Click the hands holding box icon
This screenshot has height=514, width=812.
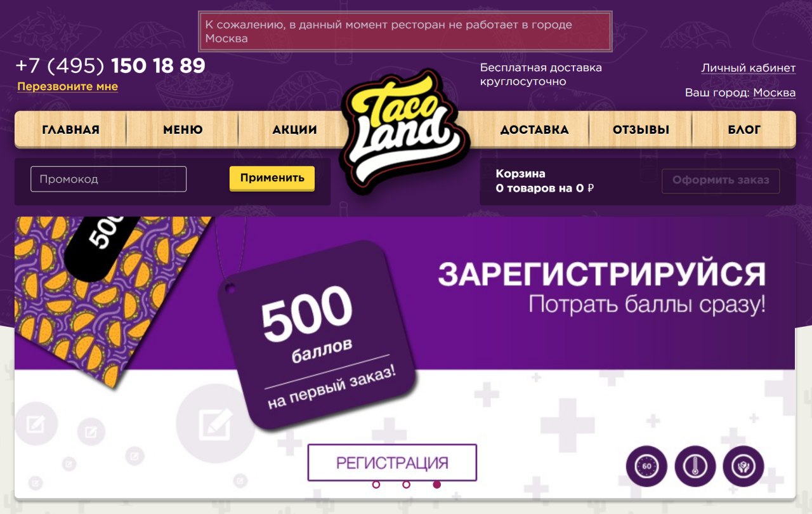[743, 466]
